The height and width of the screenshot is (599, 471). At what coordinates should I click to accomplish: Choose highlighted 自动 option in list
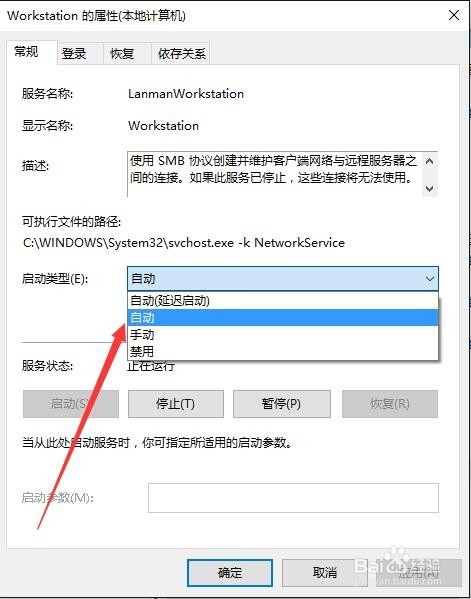pos(283,317)
